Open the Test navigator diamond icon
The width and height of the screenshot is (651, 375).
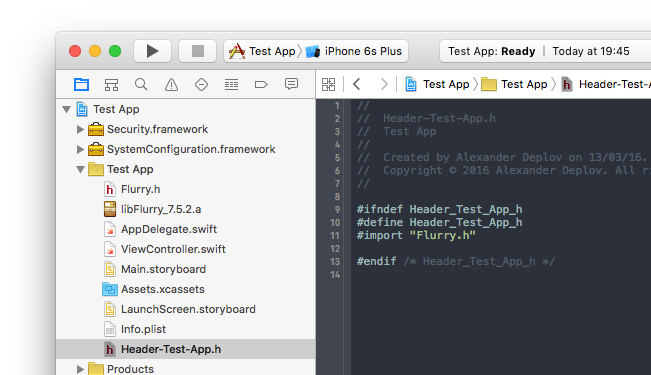(201, 85)
